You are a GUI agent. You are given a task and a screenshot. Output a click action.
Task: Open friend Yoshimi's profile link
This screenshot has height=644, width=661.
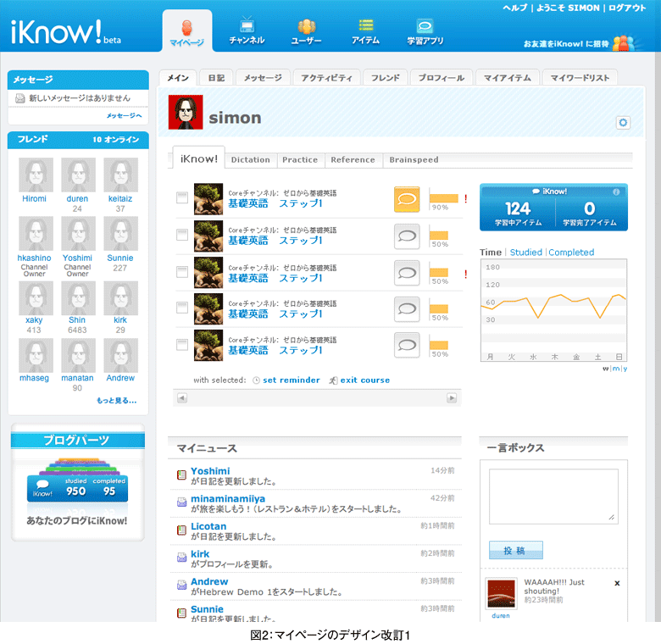(77, 258)
